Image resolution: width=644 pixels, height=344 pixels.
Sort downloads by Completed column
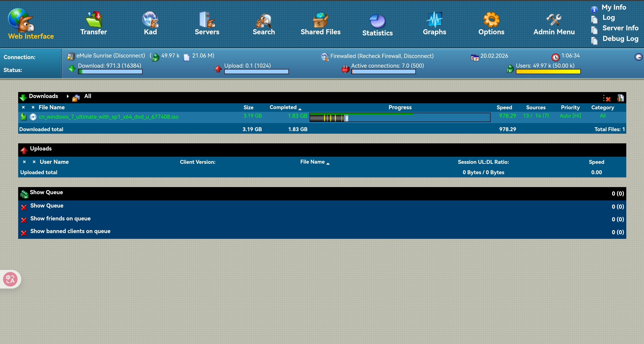(283, 107)
